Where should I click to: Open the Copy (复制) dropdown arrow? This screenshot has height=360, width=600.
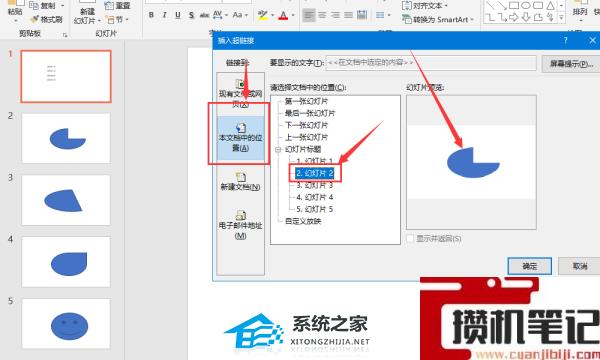(62, 6)
